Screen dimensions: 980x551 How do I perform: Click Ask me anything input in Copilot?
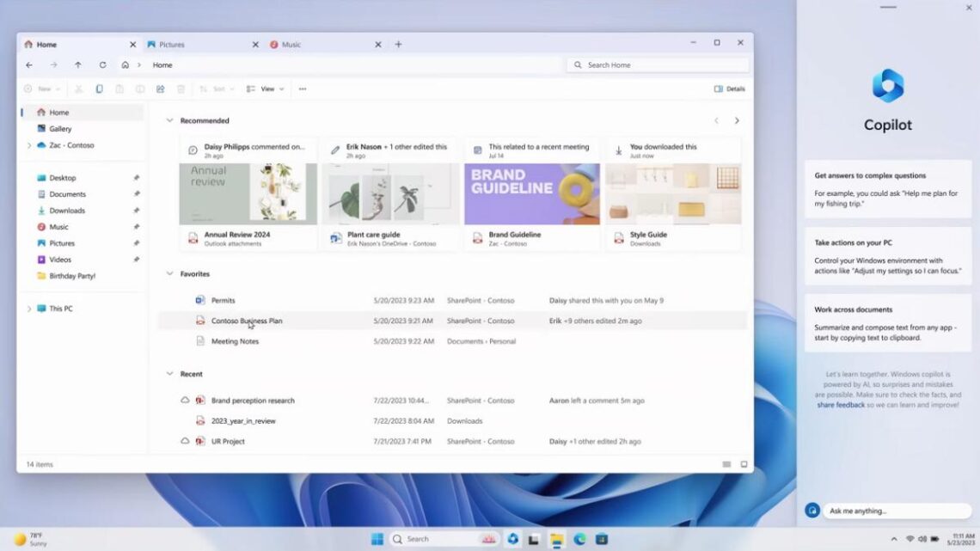coord(897,511)
